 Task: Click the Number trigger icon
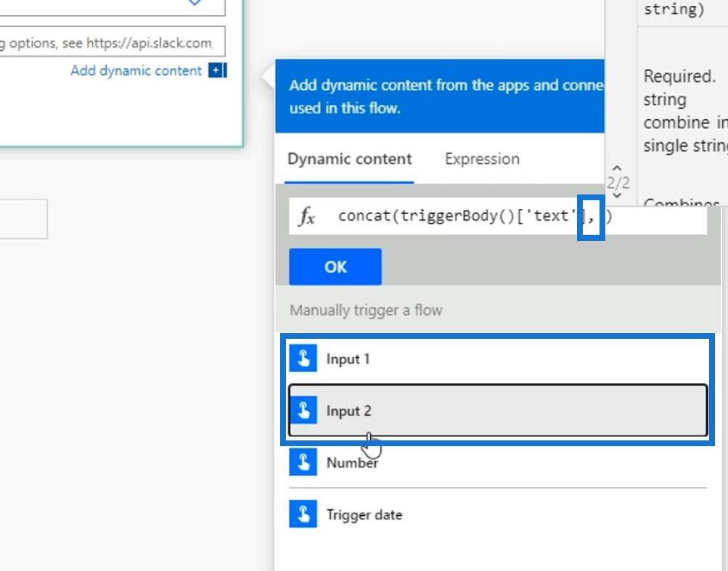(303, 462)
